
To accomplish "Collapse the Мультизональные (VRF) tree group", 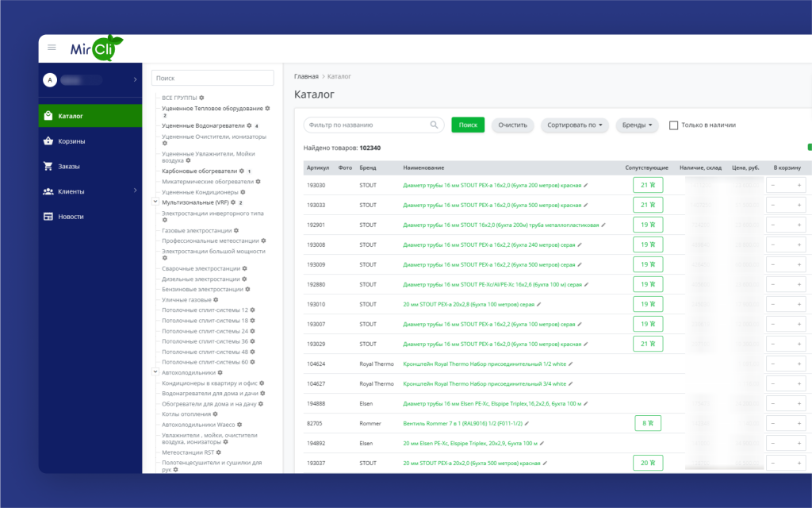I will [x=155, y=202].
